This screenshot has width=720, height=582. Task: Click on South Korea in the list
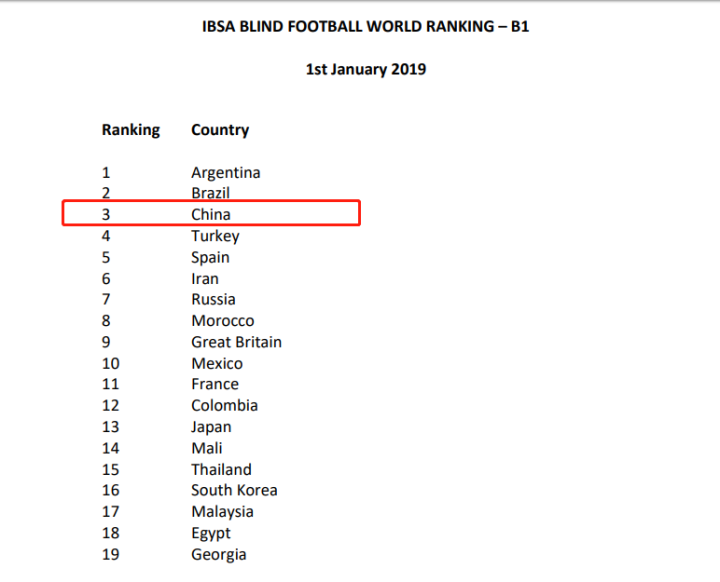click(234, 490)
